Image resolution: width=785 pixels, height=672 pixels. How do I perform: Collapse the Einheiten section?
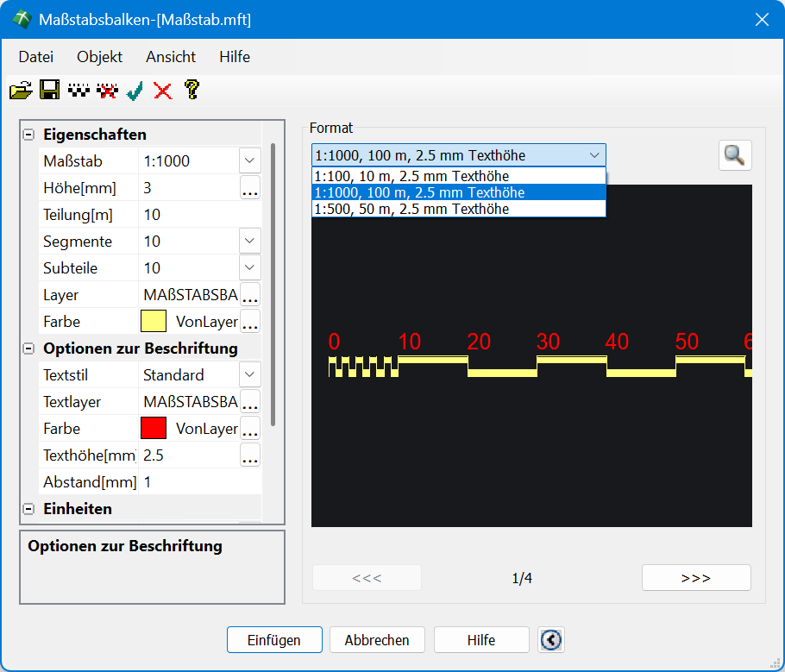[x=28, y=509]
